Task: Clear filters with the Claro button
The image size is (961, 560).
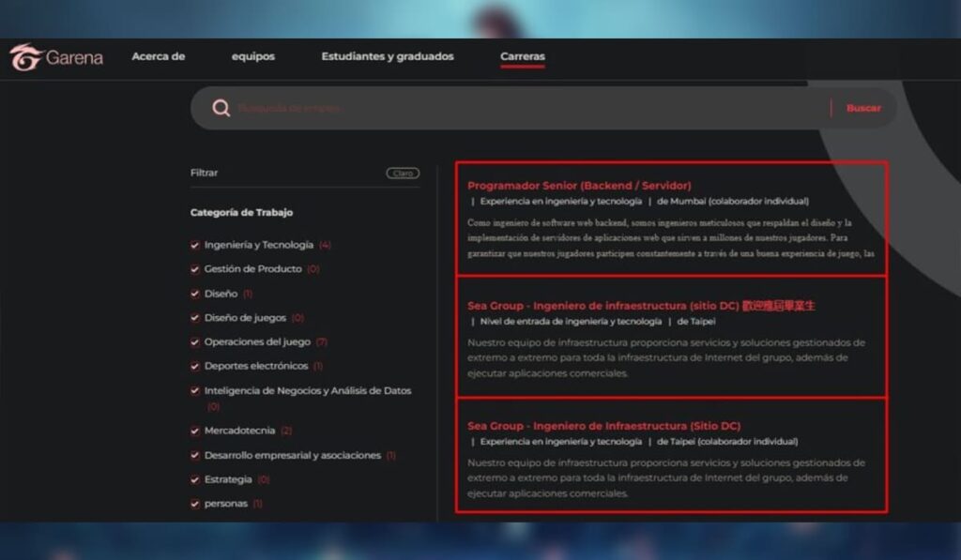Action: 403,174
